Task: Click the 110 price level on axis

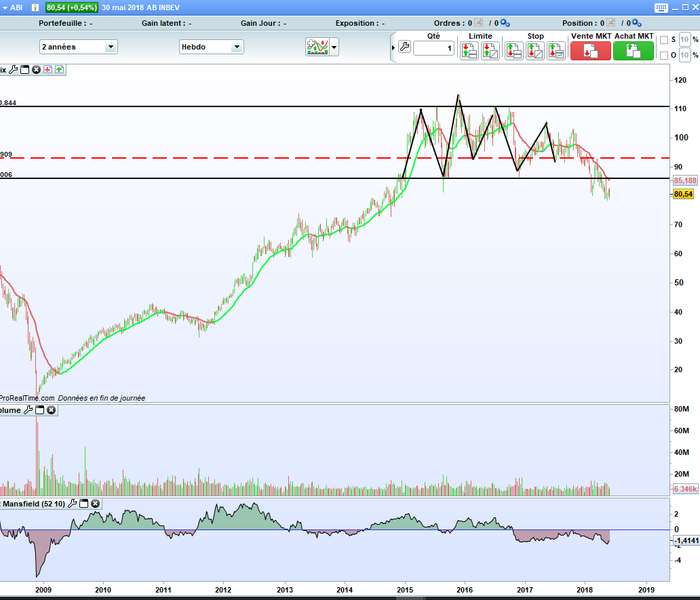Action: tap(680, 109)
